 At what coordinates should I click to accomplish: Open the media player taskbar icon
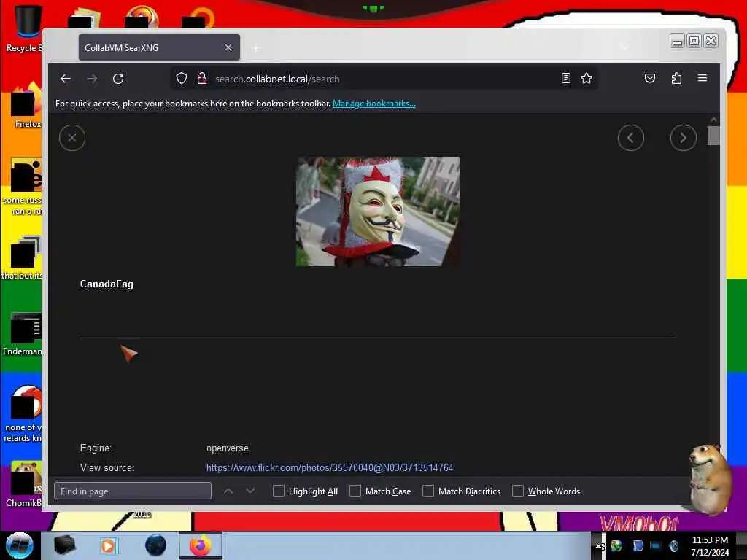point(109,545)
